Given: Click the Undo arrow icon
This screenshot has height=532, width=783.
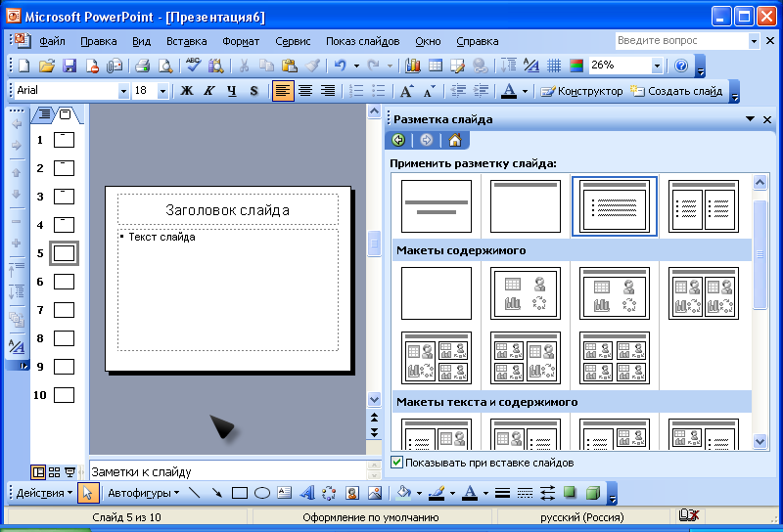Looking at the screenshot, I should pos(340,66).
